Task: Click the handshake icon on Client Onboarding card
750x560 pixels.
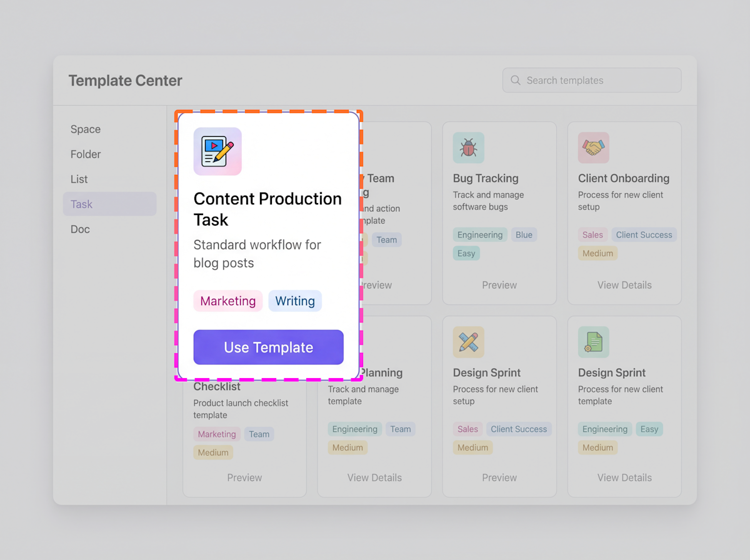Action: [x=594, y=147]
